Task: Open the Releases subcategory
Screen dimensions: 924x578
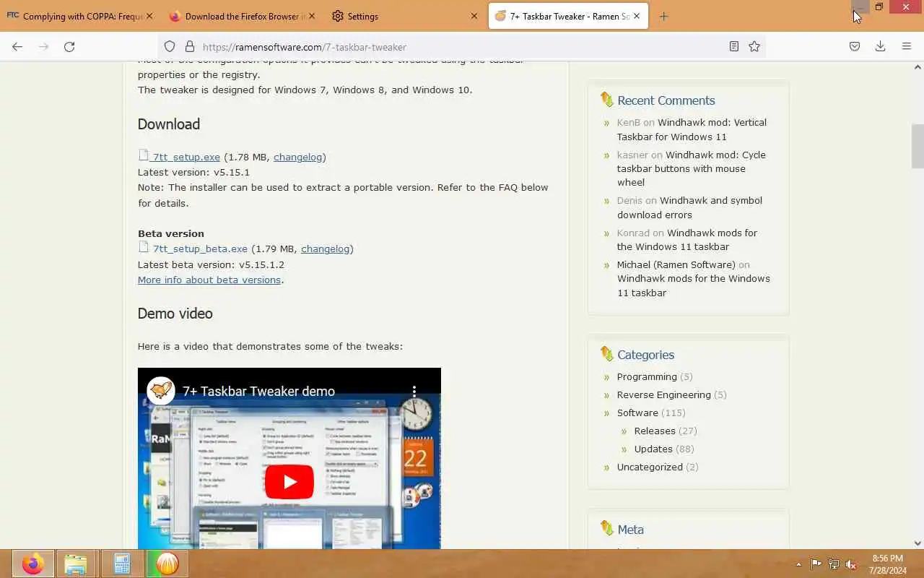Action: [x=655, y=431]
